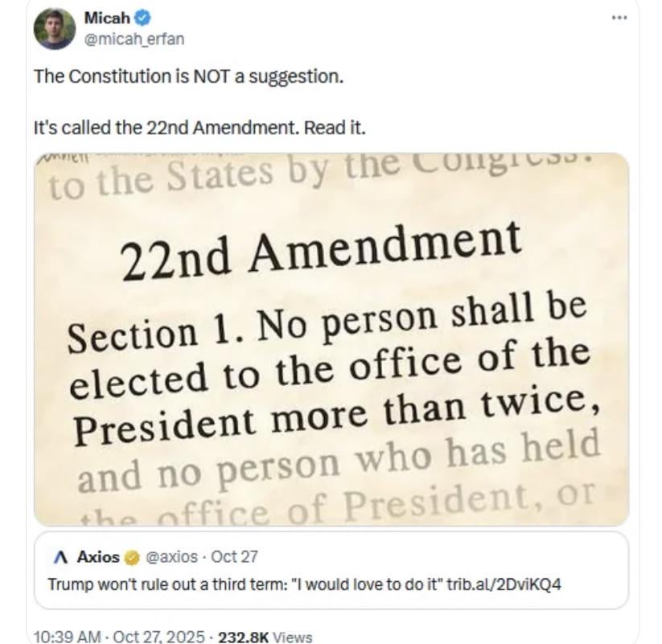Viewport: 662px width, 644px height.
Task: Open the @micah_erfan handle link
Action: 123,36
